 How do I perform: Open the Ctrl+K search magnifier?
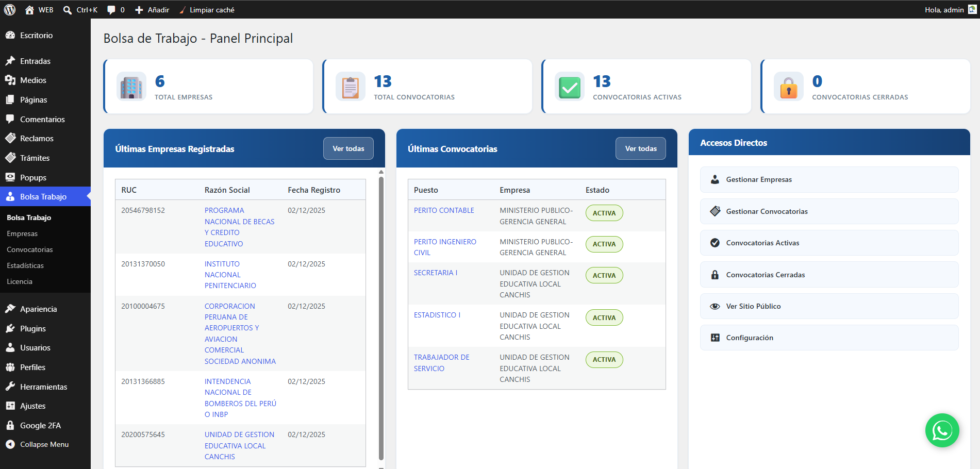(68, 10)
